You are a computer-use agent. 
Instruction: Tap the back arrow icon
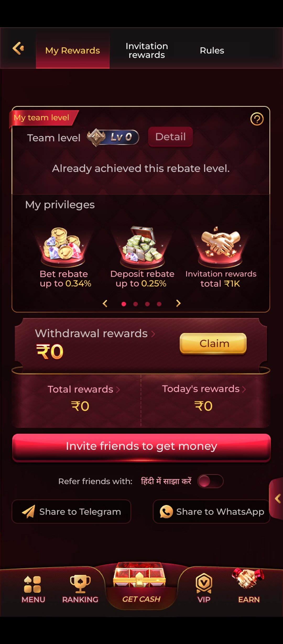coord(18,48)
